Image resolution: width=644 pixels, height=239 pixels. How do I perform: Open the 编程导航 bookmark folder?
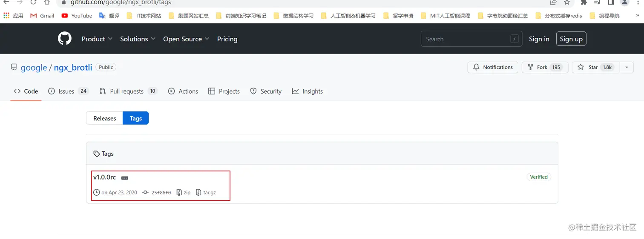click(x=604, y=16)
